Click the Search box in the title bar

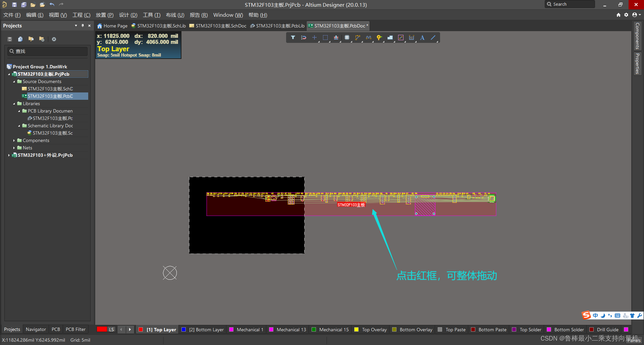(570, 4)
